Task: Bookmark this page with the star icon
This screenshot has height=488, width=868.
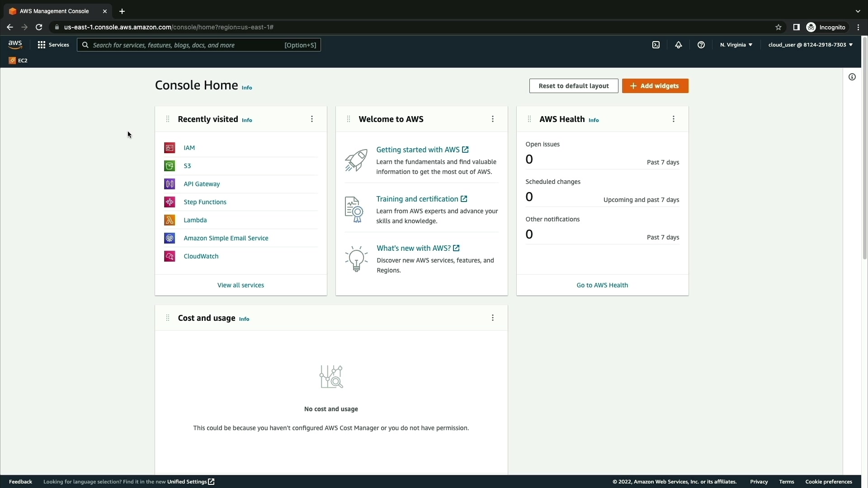Action: click(778, 27)
